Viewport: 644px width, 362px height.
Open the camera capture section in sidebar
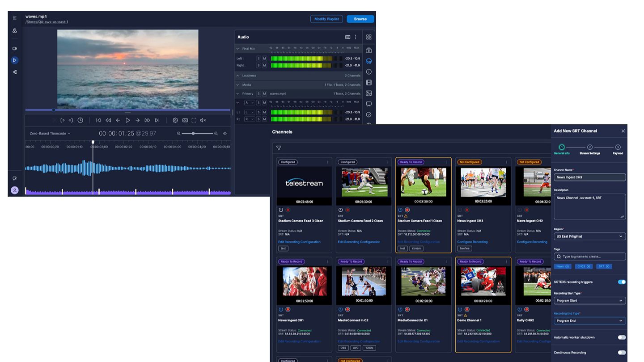tap(15, 48)
